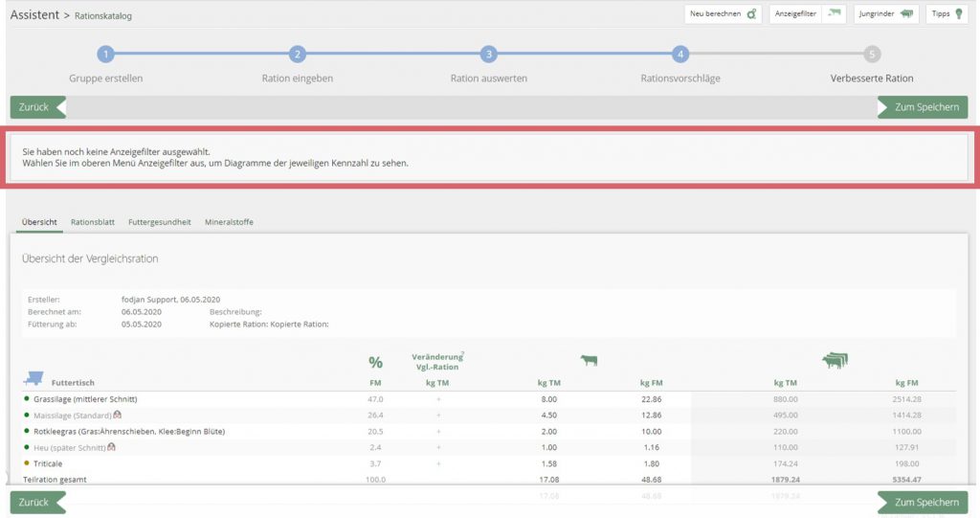The height and width of the screenshot is (518, 980).
Task: Open the Jungrinder option
Action: [x=886, y=13]
